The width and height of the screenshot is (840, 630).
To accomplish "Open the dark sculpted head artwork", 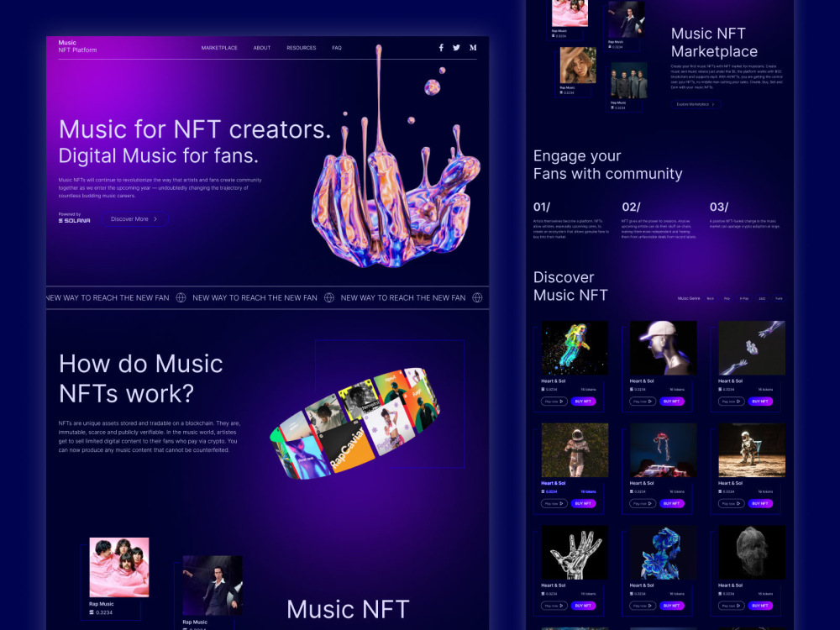I will [x=752, y=553].
